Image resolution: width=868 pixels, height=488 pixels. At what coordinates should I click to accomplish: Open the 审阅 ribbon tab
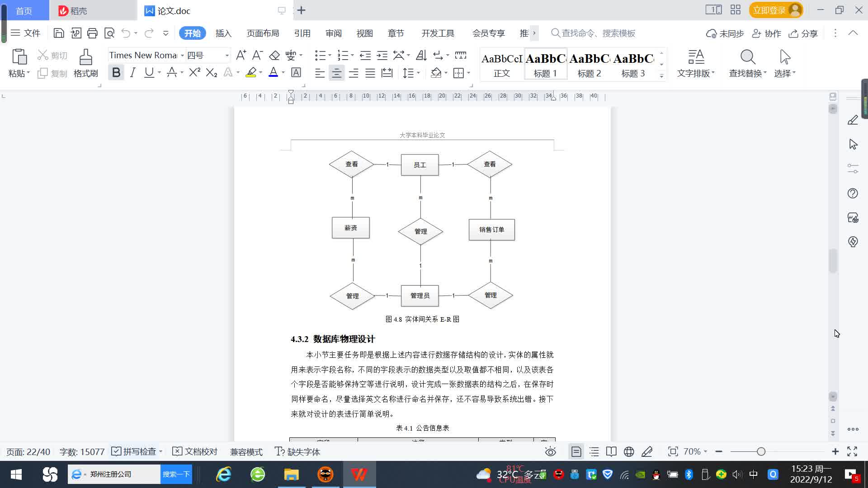(334, 33)
